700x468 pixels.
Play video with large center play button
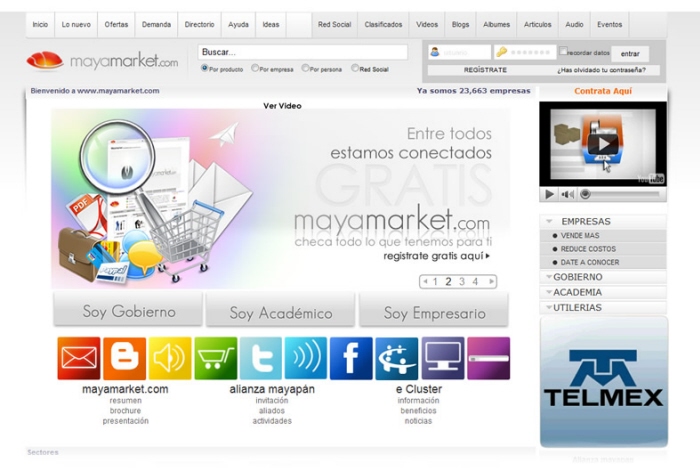pyautogui.click(x=603, y=144)
